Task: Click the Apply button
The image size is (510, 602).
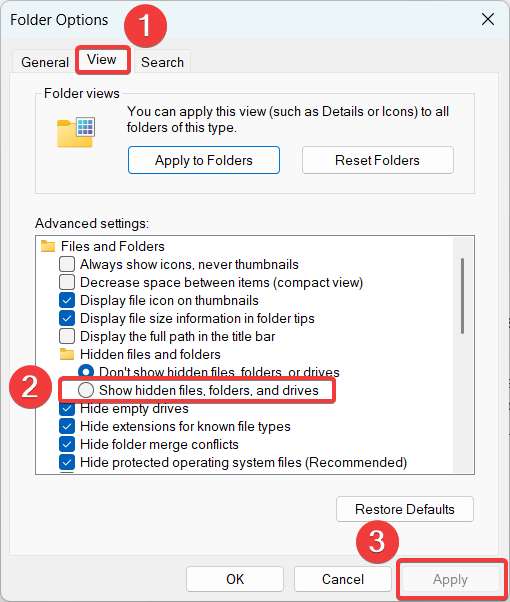Action: tap(450, 579)
